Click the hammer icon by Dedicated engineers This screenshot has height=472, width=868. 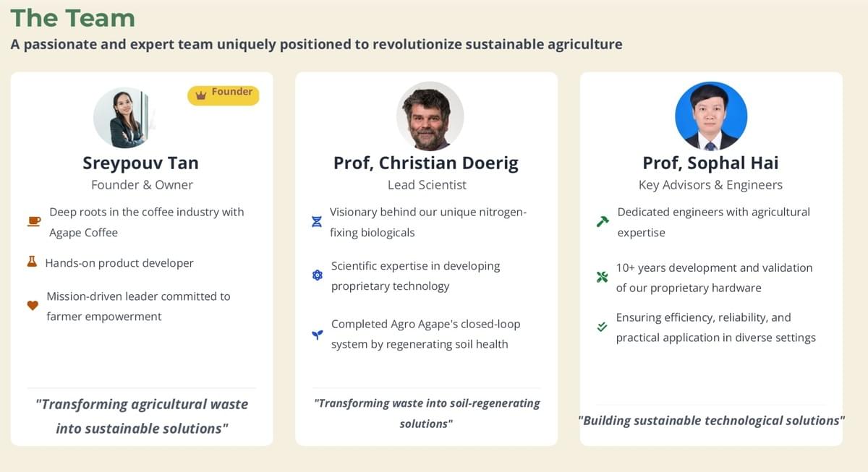(x=602, y=222)
